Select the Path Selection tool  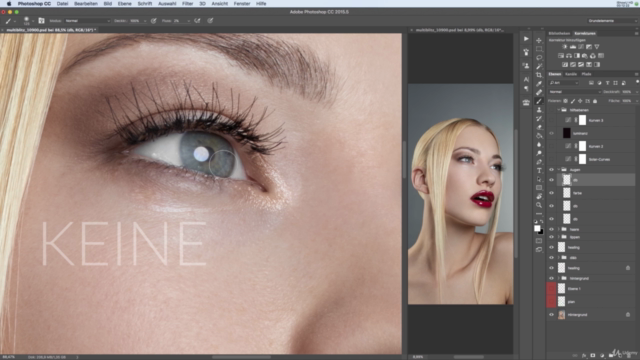pyautogui.click(x=539, y=179)
